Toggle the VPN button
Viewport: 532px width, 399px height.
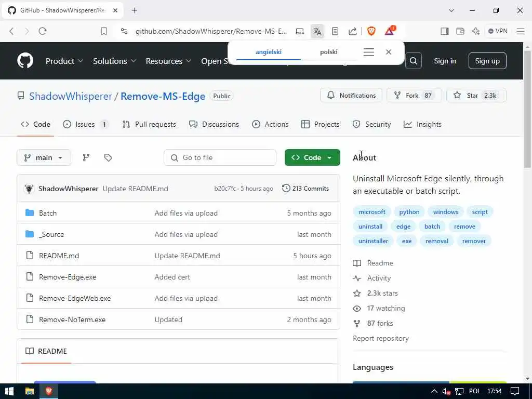point(497,31)
